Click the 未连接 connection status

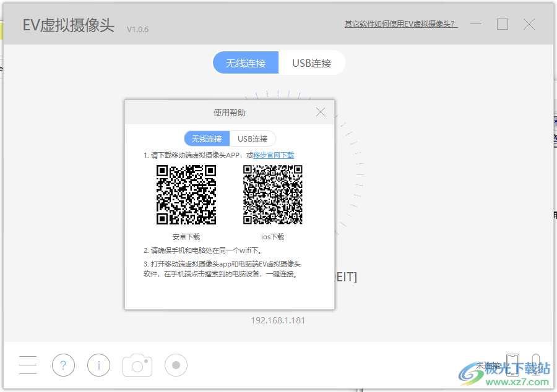click(x=486, y=365)
